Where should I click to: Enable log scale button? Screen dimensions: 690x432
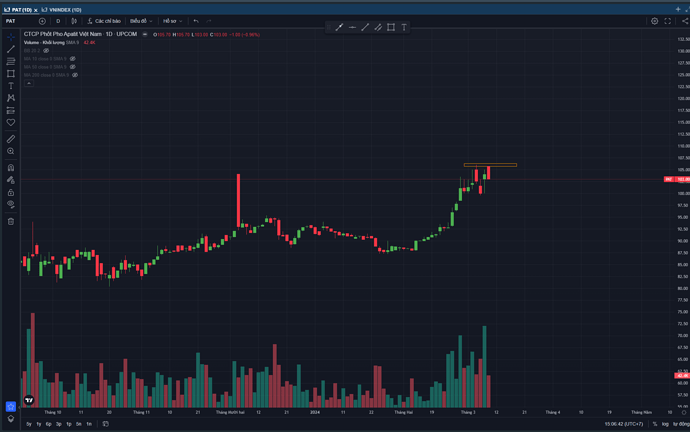click(x=664, y=424)
